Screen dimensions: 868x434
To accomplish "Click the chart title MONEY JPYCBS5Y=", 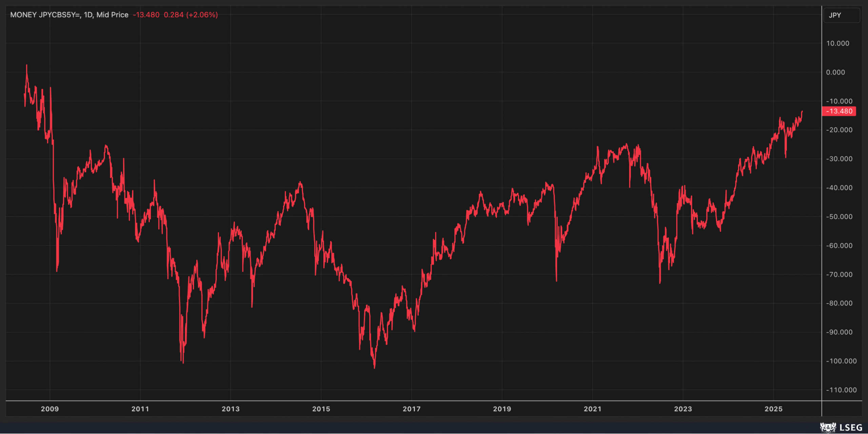I will click(x=46, y=15).
